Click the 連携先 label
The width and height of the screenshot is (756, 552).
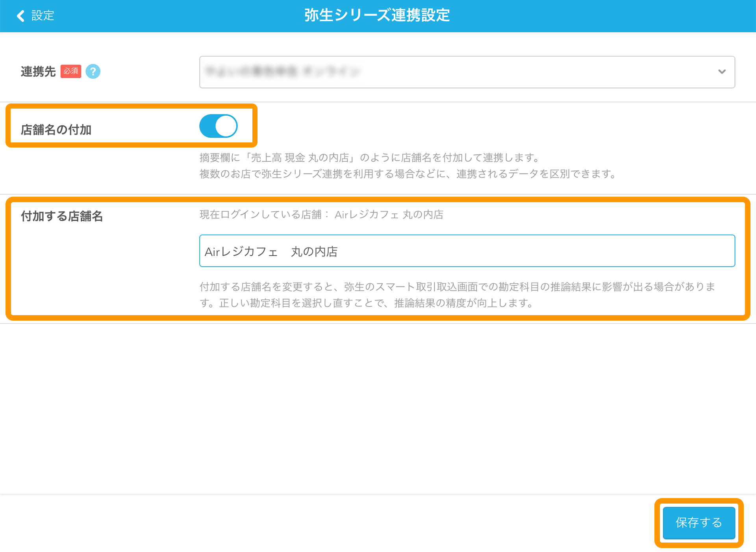click(x=38, y=72)
